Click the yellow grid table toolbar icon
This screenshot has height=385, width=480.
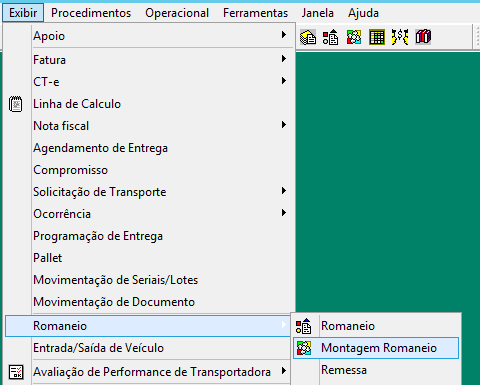(377, 37)
